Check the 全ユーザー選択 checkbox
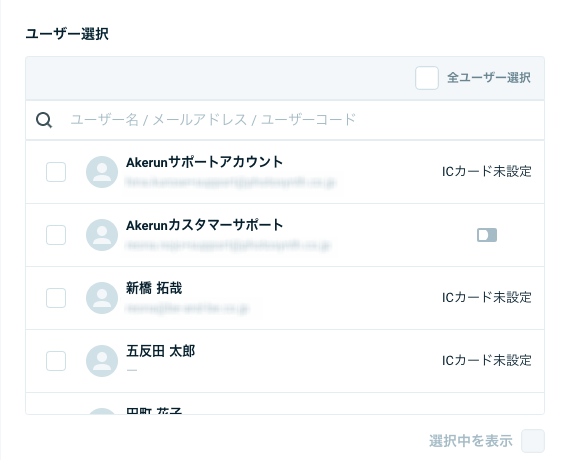The height and width of the screenshot is (460, 569). (x=427, y=78)
